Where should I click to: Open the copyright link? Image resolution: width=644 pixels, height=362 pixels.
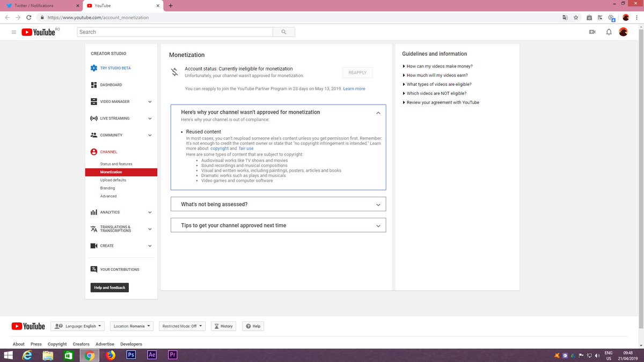219,149
